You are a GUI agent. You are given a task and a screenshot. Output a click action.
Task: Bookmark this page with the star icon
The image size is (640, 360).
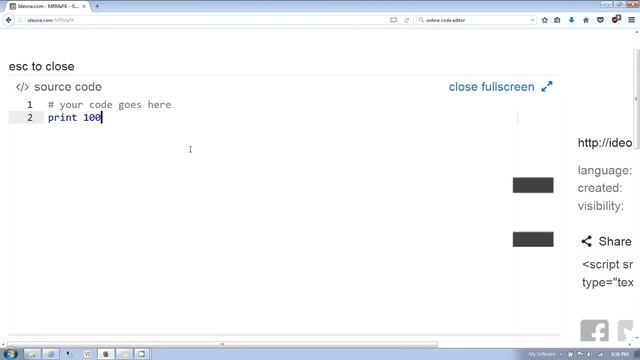pyautogui.click(x=544, y=20)
